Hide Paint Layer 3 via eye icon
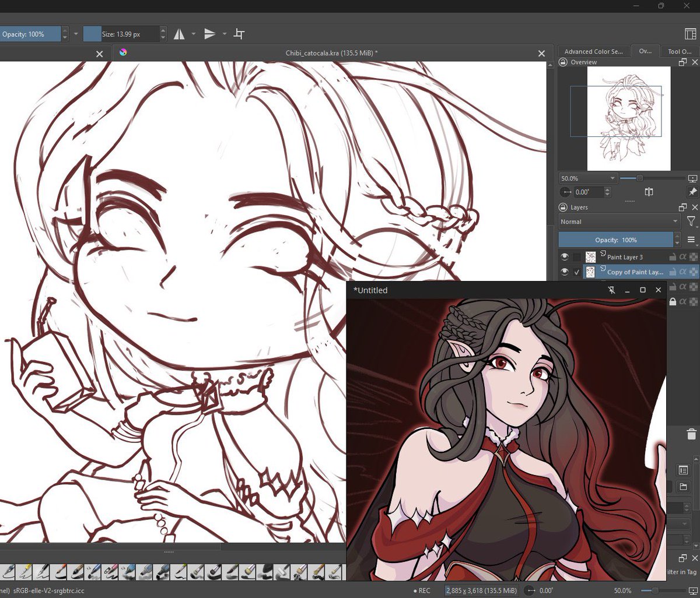The height and width of the screenshot is (598, 700). coord(564,256)
